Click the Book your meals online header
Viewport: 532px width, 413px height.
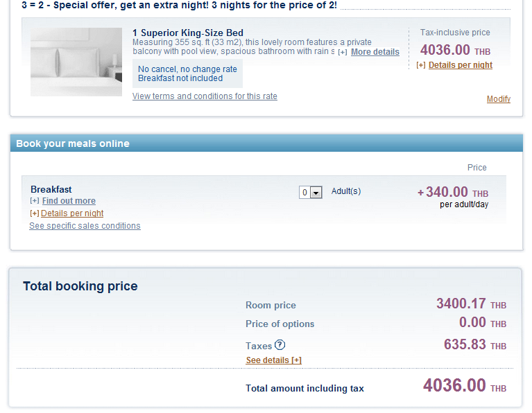pyautogui.click(x=266, y=143)
